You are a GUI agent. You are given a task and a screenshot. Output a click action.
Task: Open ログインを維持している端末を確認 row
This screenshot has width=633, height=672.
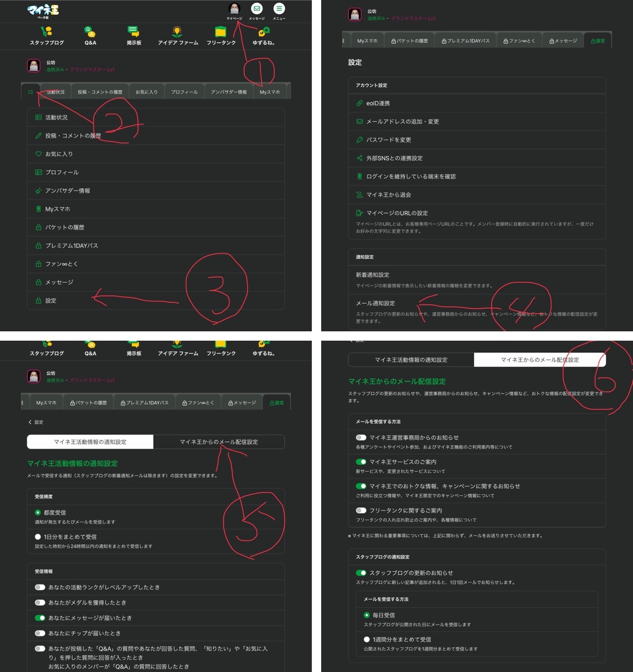tap(477, 177)
